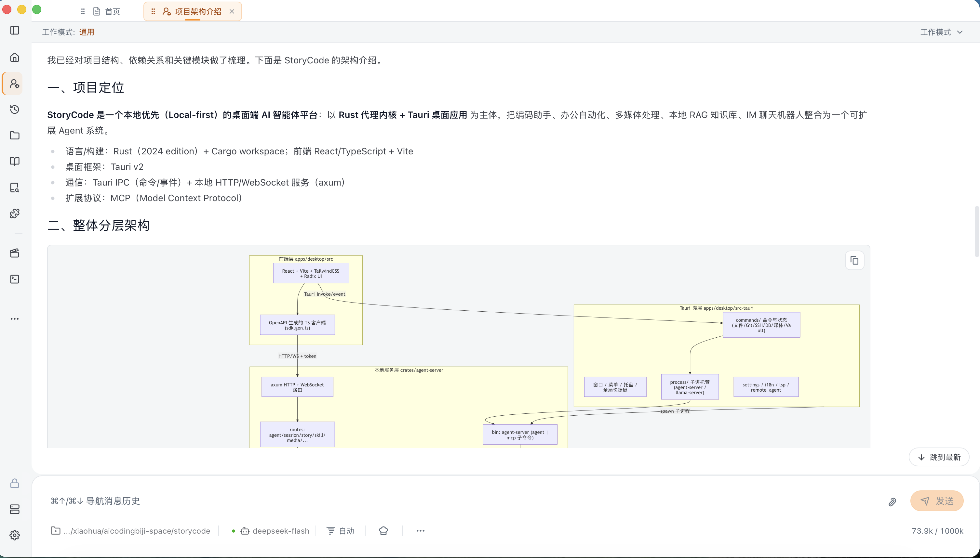Open the home icon in sidebar
Image resolution: width=980 pixels, height=558 pixels.
pos(15,57)
